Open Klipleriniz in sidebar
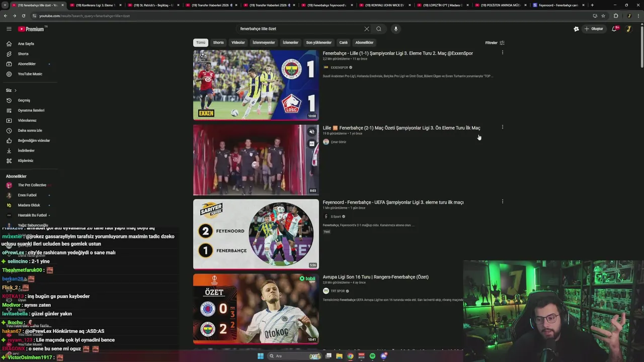644x362 pixels. [x=25, y=160]
